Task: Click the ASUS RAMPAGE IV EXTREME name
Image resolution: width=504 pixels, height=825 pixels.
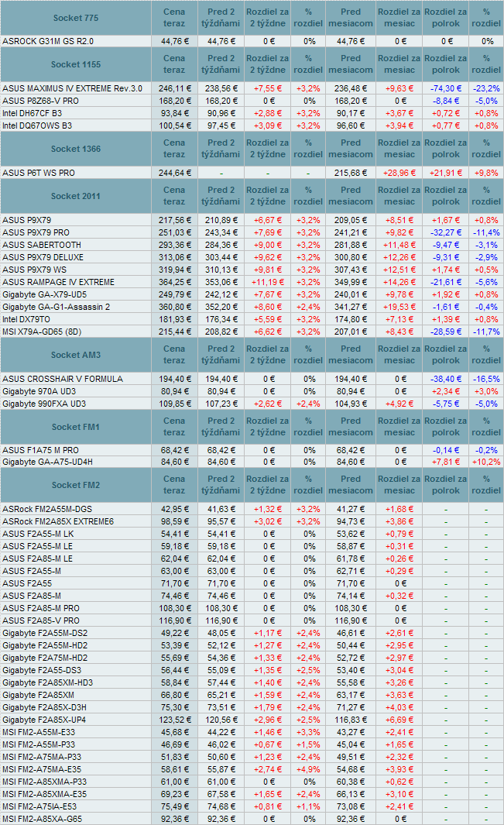Action: [59, 282]
